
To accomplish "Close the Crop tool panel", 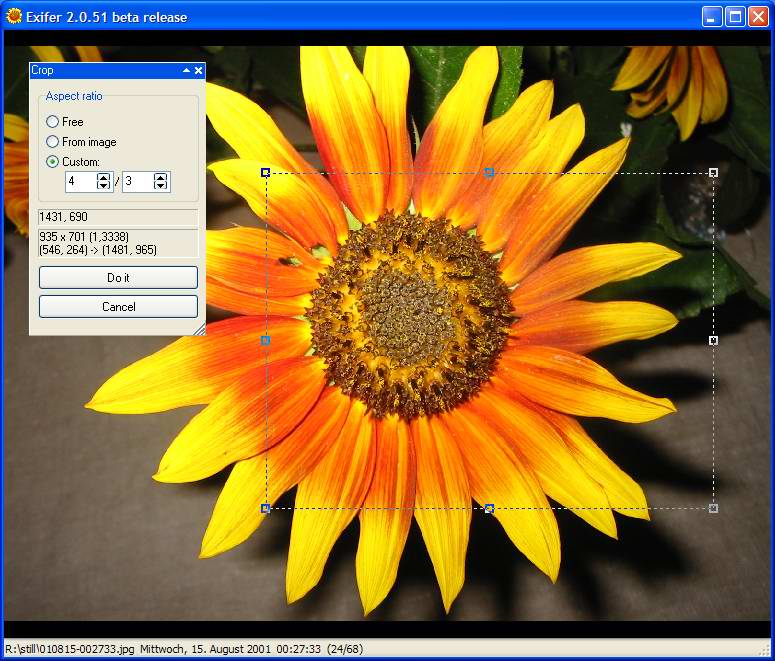I will (x=198, y=71).
